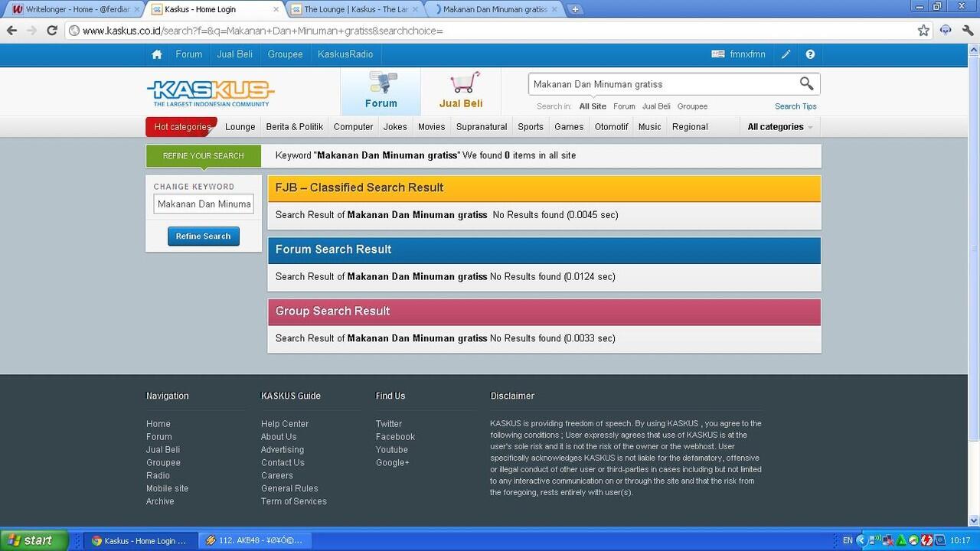Open the Supranatural category
The width and height of the screenshot is (980, 551).
(x=482, y=127)
